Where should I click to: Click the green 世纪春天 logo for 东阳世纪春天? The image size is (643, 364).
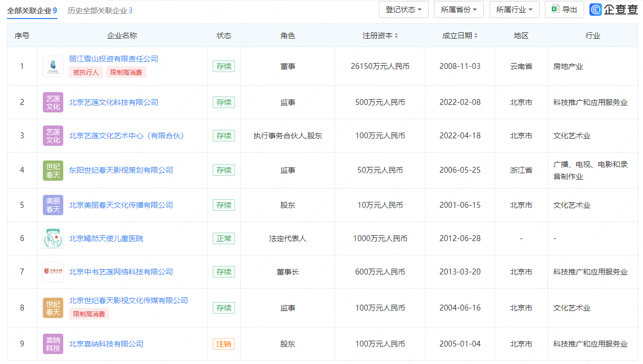[x=53, y=170]
